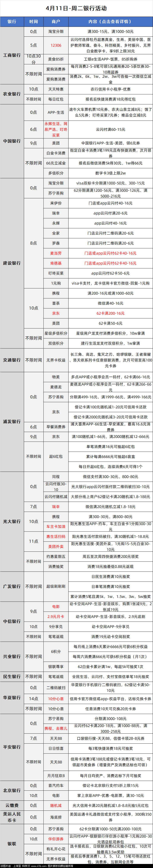Select the 商户 column header
The image size is (153, 868).
pyautogui.click(x=56, y=22)
